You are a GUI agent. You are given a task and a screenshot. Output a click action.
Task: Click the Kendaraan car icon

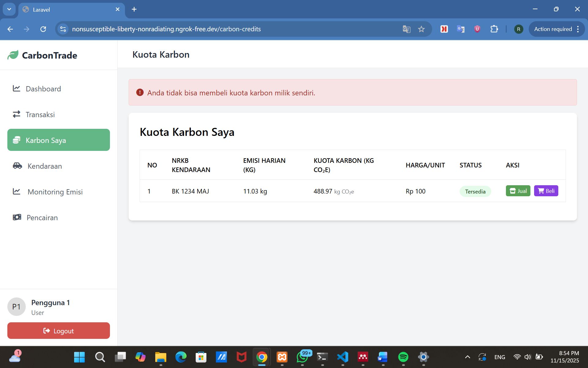click(x=17, y=166)
